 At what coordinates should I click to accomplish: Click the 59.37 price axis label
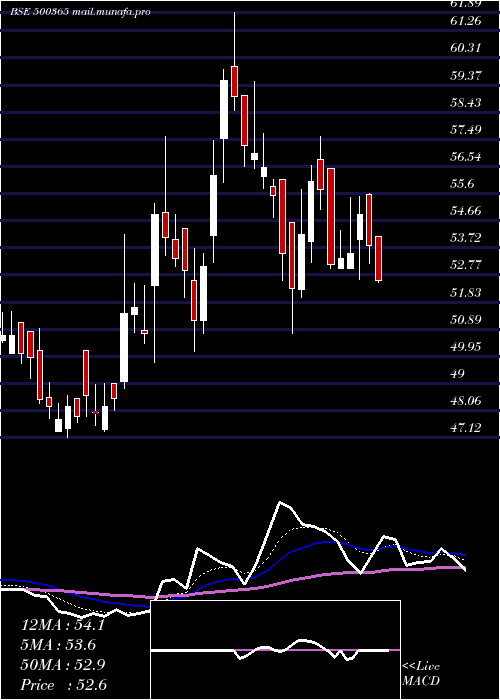click(x=466, y=75)
